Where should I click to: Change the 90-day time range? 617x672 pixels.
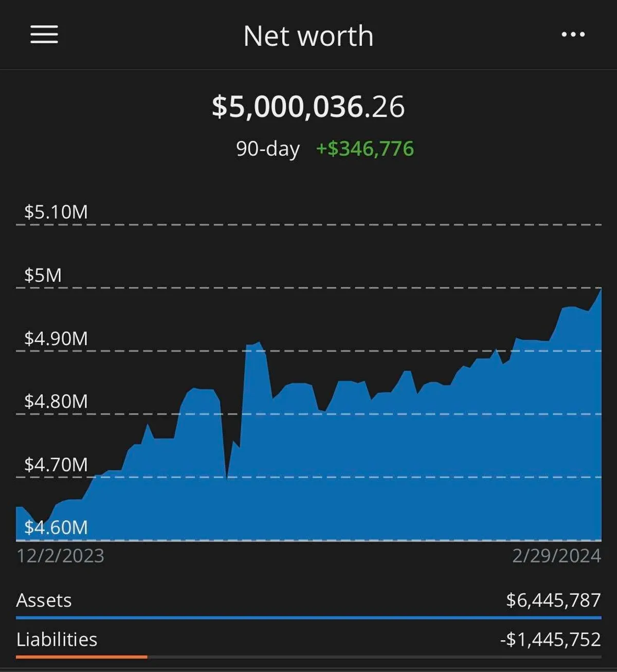pos(267,149)
